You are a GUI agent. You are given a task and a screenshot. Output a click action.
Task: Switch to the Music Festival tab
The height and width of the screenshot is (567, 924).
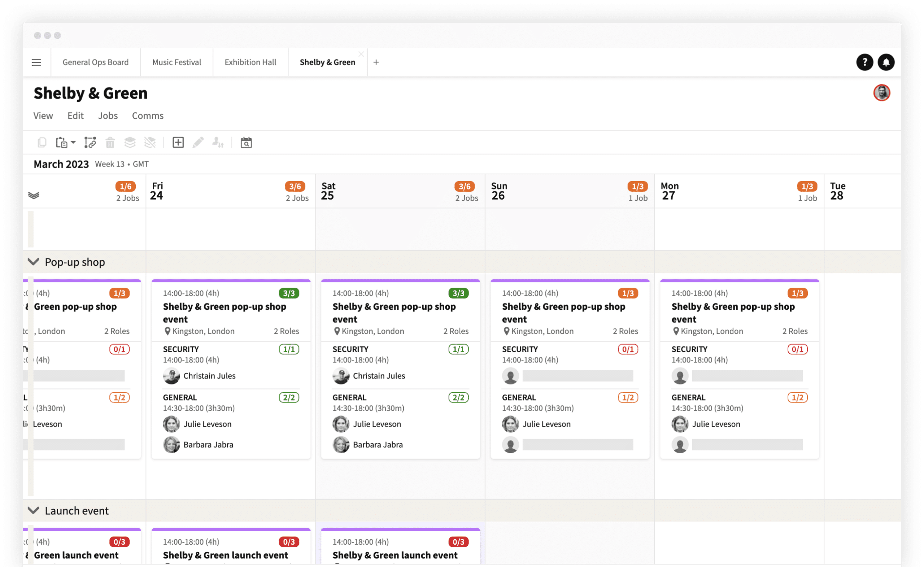click(x=176, y=62)
